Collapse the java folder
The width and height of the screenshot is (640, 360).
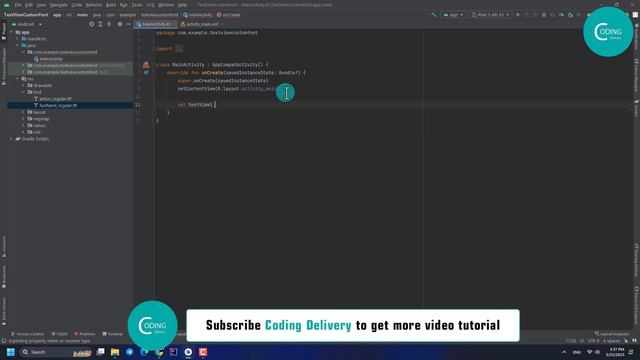tap(18, 45)
